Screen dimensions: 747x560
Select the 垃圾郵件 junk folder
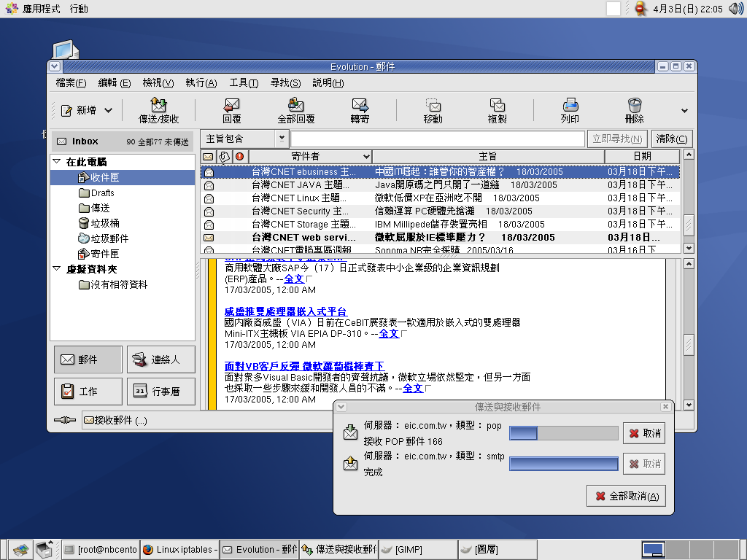coord(104,238)
